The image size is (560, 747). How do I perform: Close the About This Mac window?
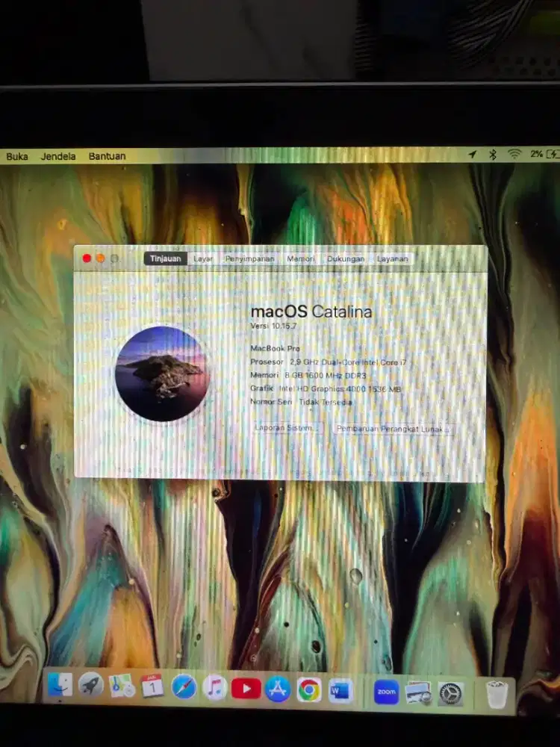tap(87, 258)
